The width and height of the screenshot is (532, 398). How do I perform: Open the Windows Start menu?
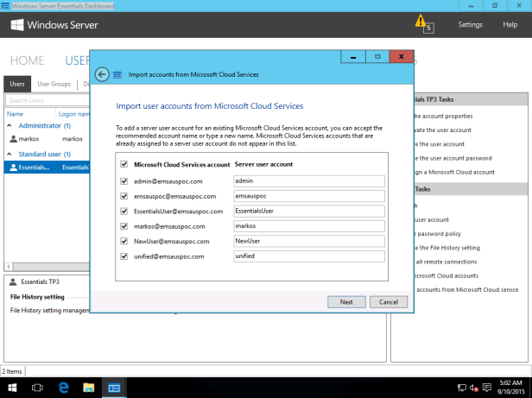(x=14, y=388)
